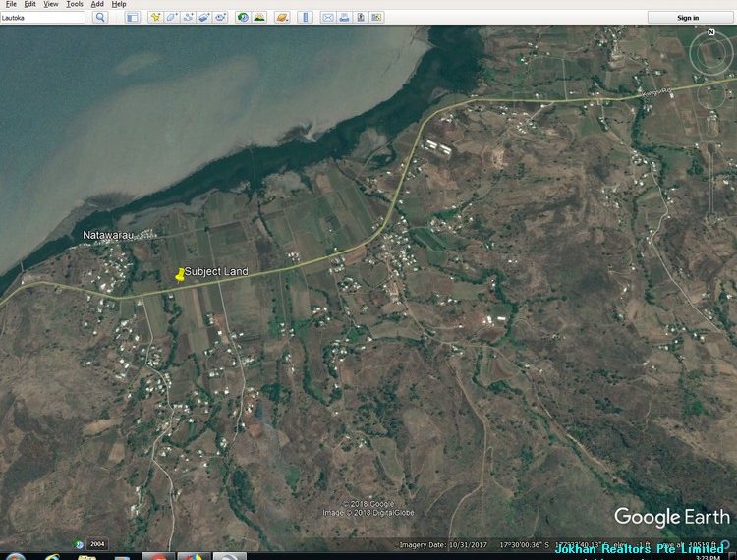
Task: Click the N on the compass ring
Action: [711, 32]
